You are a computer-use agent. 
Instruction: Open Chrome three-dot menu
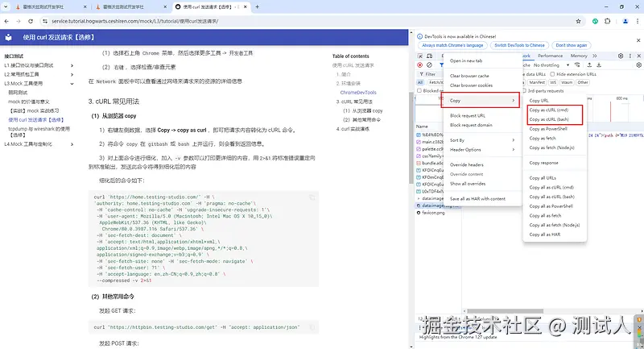click(638, 21)
